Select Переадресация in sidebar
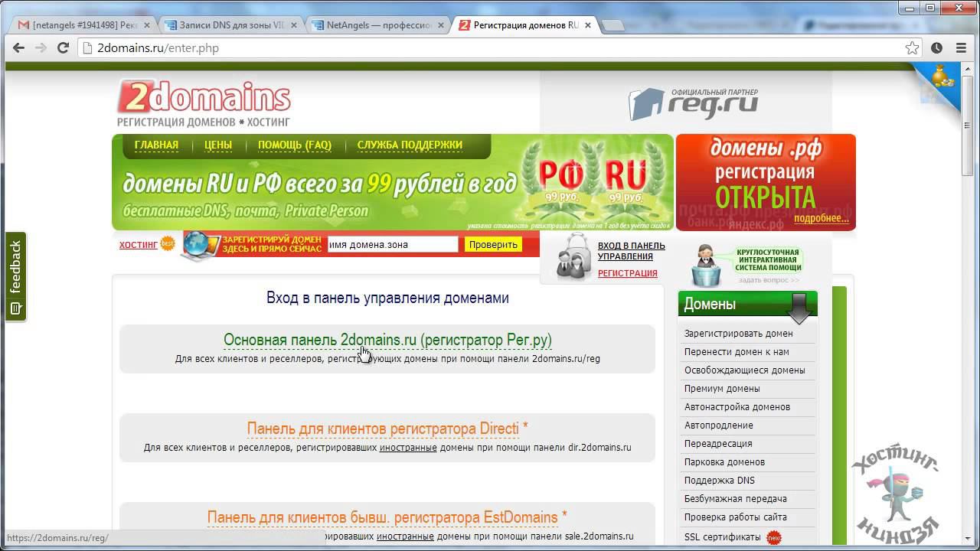 (x=718, y=444)
